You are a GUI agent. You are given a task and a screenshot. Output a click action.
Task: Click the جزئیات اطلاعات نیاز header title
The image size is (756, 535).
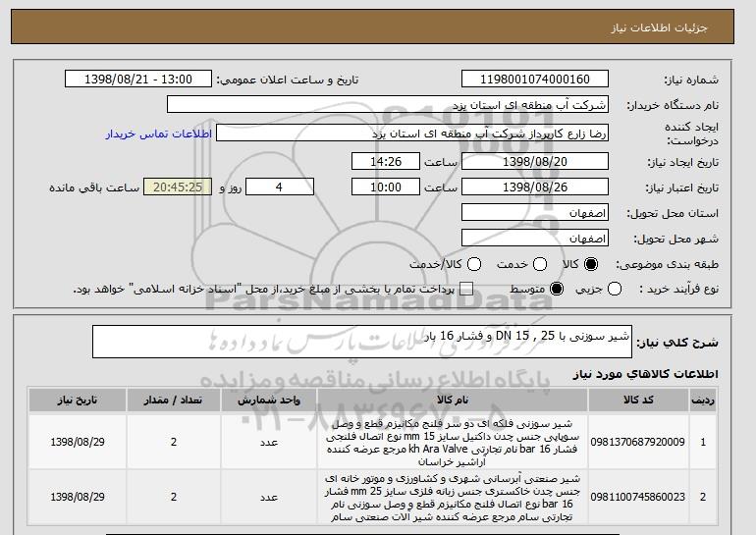pyautogui.click(x=659, y=27)
